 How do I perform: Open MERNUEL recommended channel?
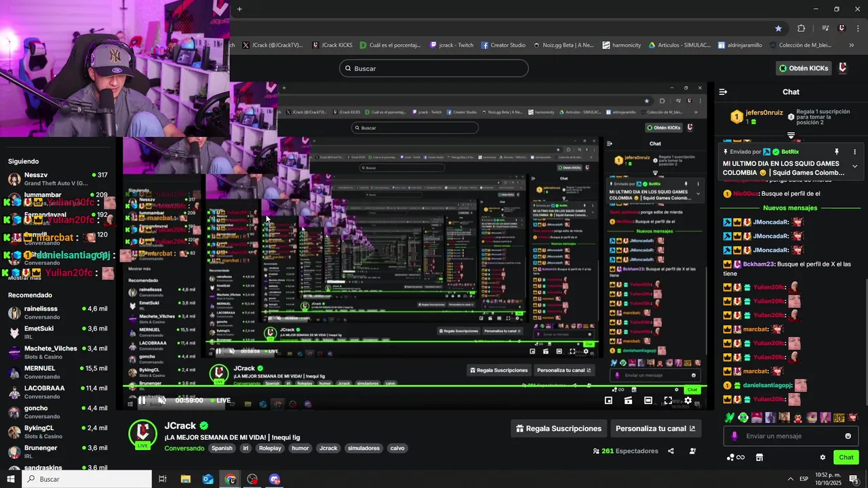58,372
